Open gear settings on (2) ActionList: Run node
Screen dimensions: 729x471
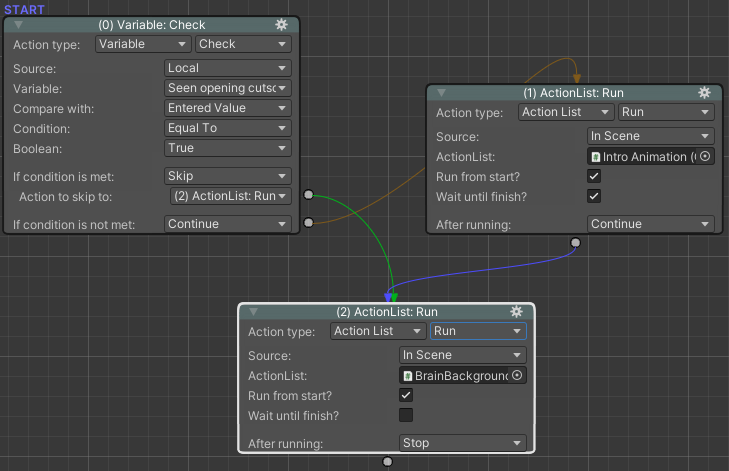(516, 312)
